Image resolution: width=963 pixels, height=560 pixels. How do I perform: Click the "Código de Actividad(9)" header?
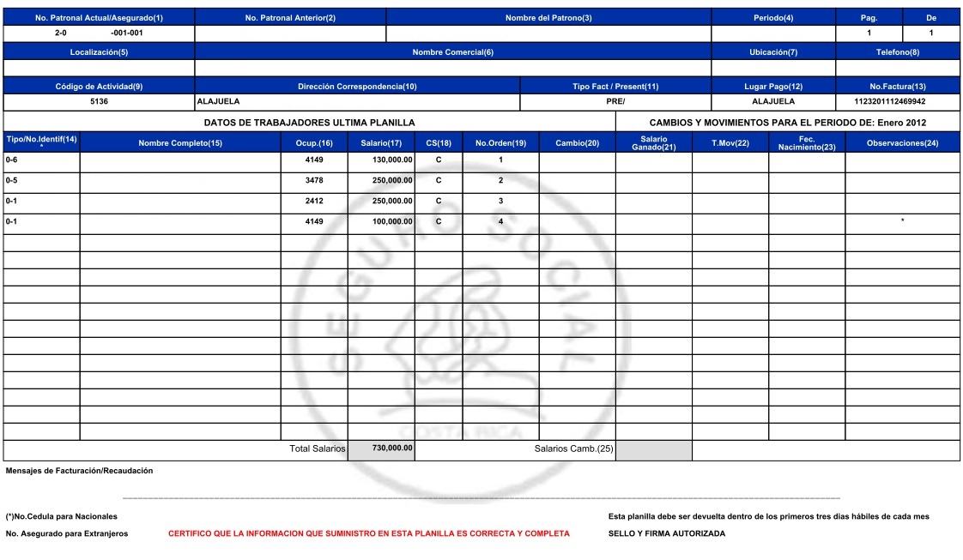[99, 87]
